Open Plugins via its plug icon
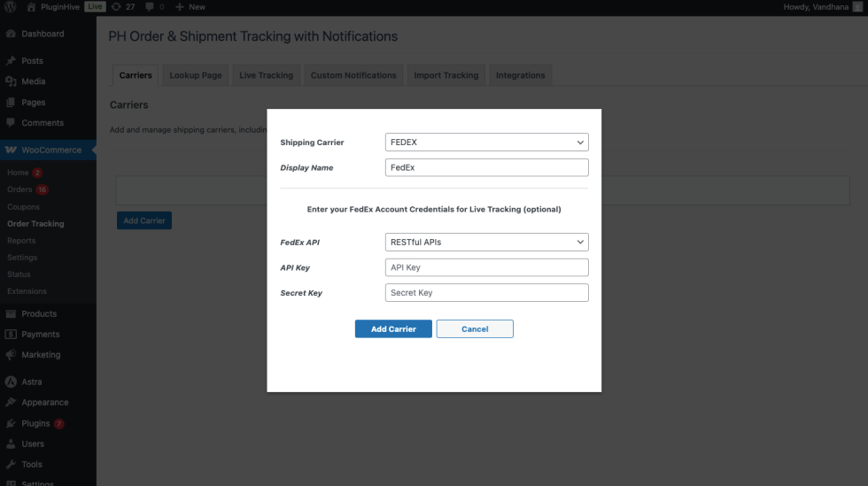Image resolution: width=868 pixels, height=486 pixels. [x=11, y=423]
